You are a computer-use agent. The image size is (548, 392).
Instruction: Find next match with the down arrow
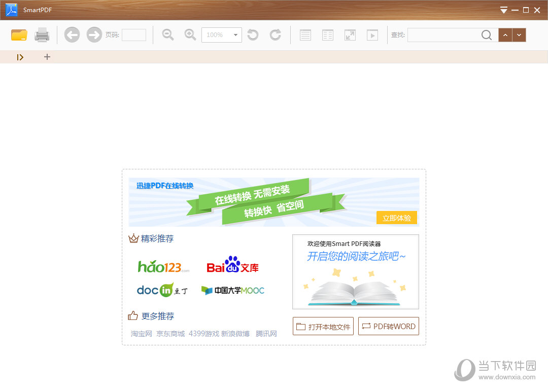[519, 35]
